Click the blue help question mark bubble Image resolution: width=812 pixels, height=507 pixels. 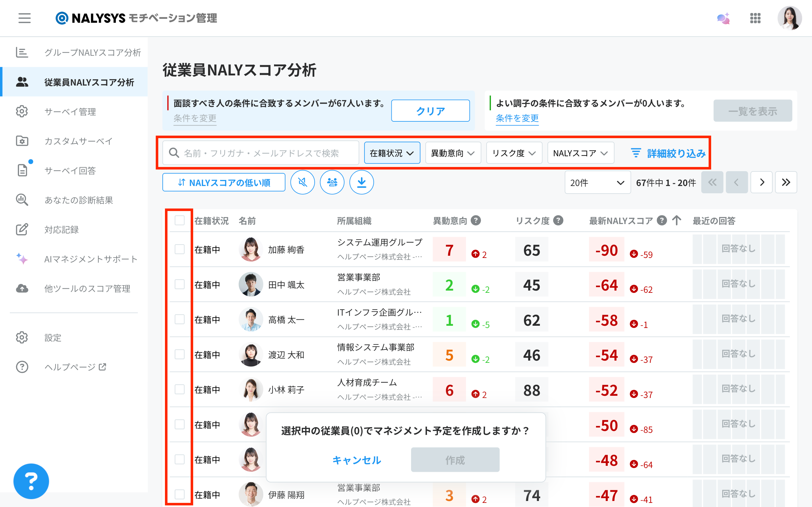tap(31, 481)
